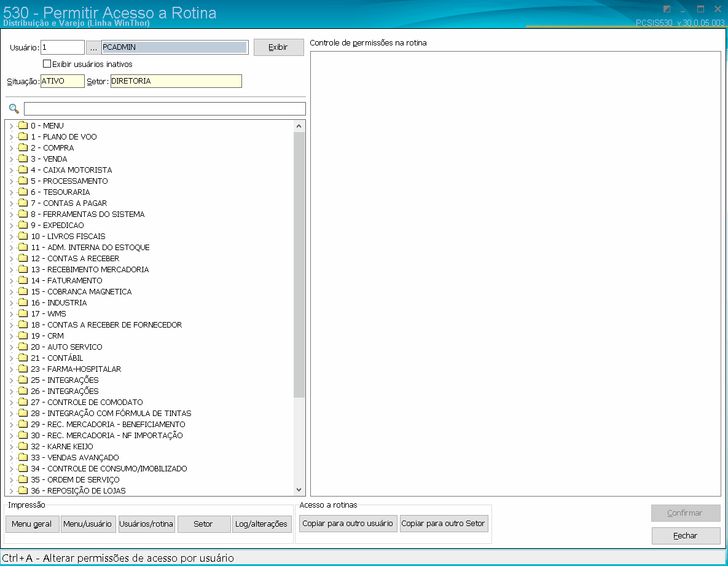Click the Usuários/rotina print button

pos(146,524)
